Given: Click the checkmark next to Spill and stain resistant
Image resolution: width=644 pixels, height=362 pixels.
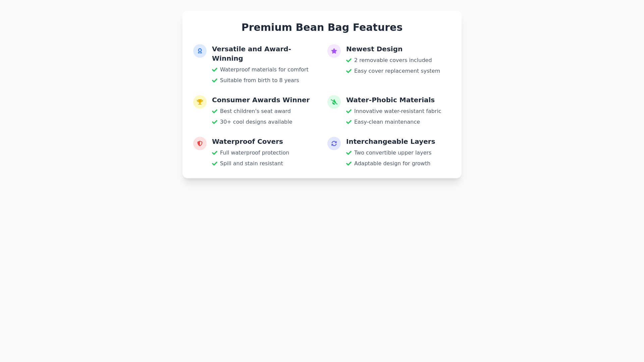Looking at the screenshot, I should click(215, 164).
